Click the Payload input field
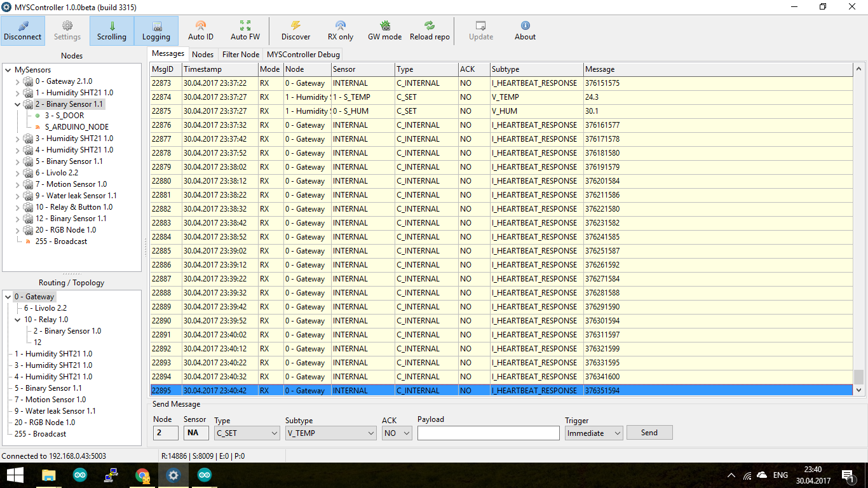Image resolution: width=868 pixels, height=488 pixels. point(488,433)
